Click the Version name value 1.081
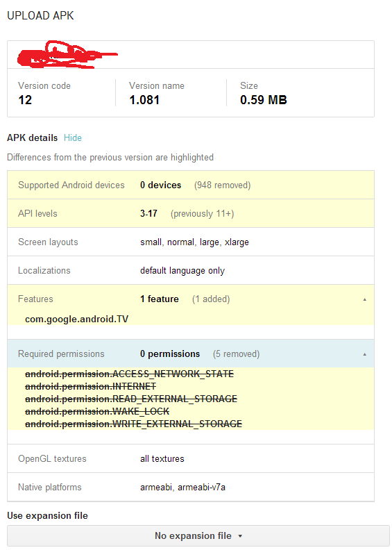 pyautogui.click(x=144, y=100)
